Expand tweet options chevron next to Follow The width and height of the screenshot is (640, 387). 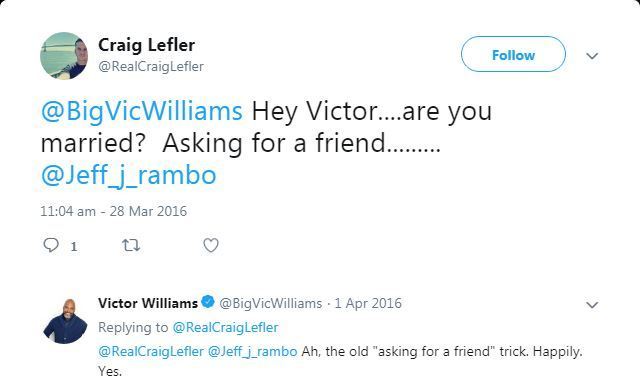592,56
